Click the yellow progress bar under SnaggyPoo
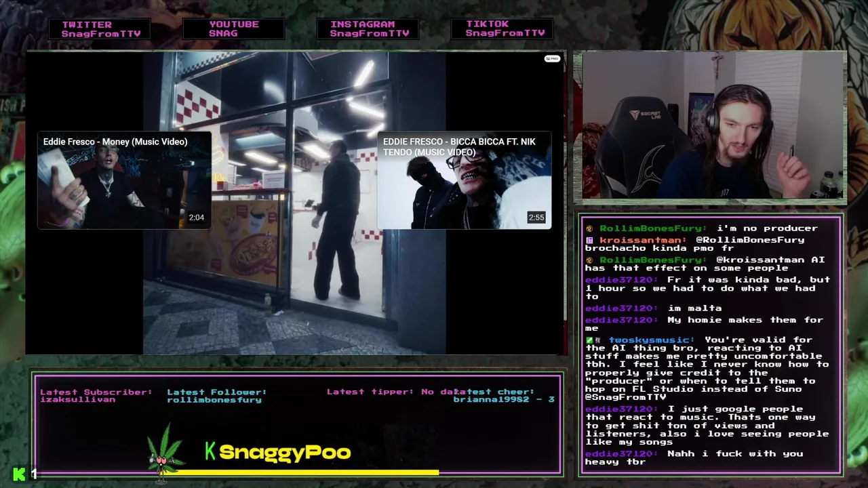The image size is (868, 488). point(302,472)
